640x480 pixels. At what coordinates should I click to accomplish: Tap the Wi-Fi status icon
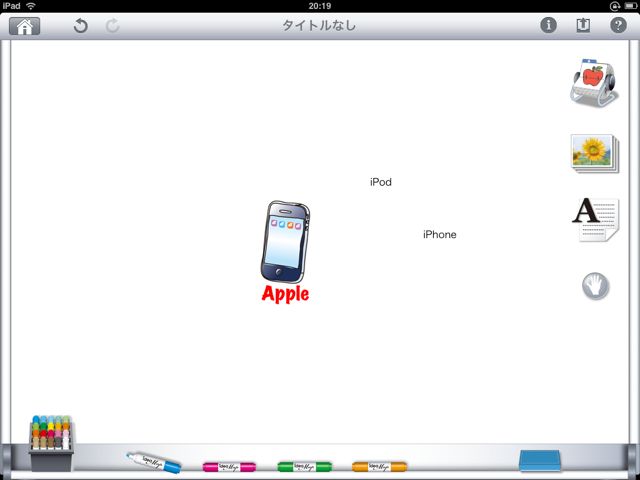tap(31, 6)
